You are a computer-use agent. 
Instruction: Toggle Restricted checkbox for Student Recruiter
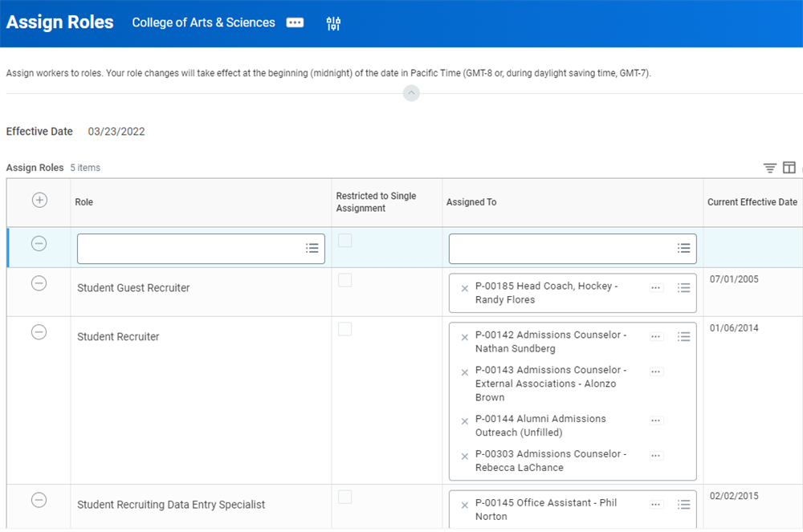[x=345, y=329]
